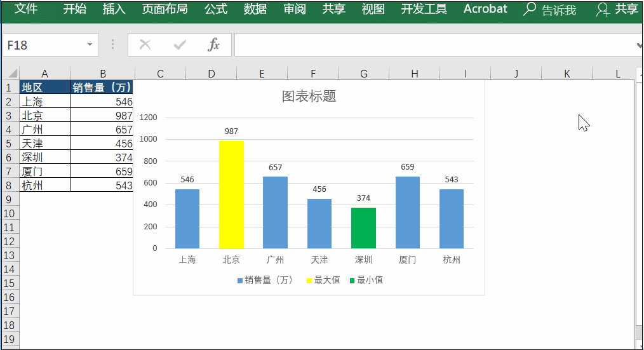Click the cancel X icon in formula bar
644x350 pixels.
145,44
